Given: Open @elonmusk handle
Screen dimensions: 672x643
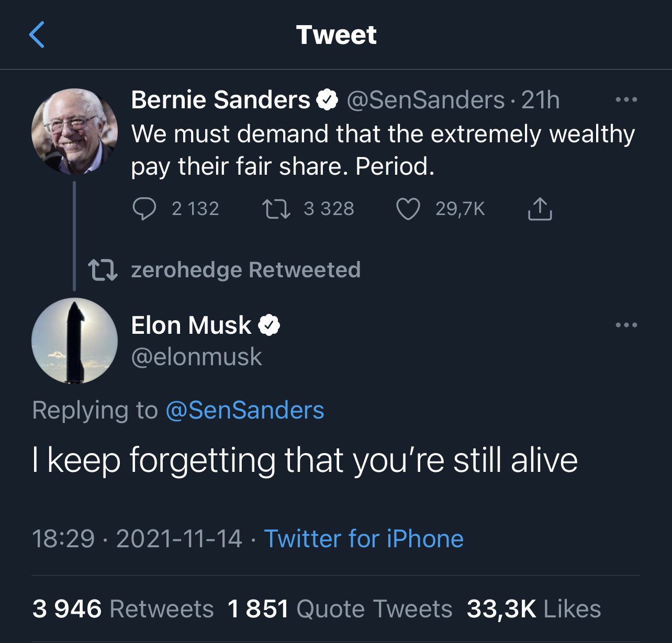Looking at the screenshot, I should point(196,357).
